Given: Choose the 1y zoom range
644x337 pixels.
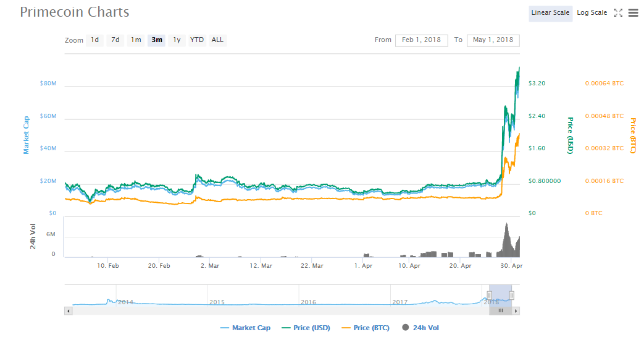Looking at the screenshot, I should click(177, 40).
